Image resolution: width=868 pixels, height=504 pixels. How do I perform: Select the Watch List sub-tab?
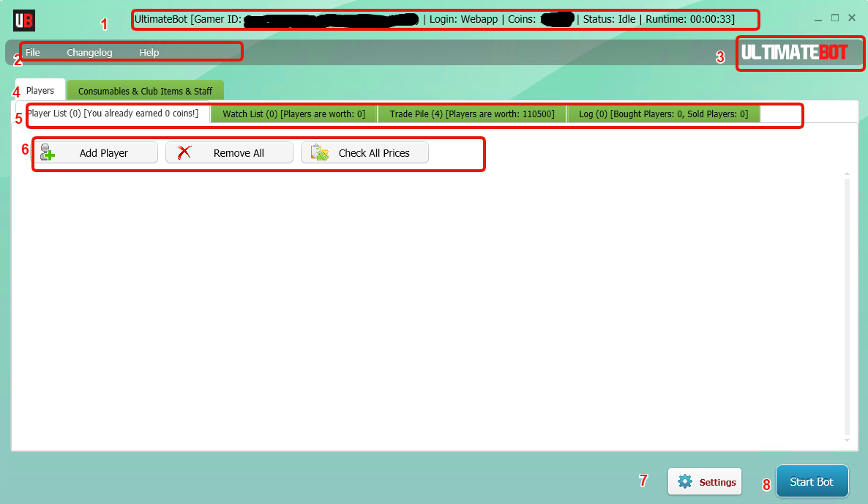pos(294,114)
